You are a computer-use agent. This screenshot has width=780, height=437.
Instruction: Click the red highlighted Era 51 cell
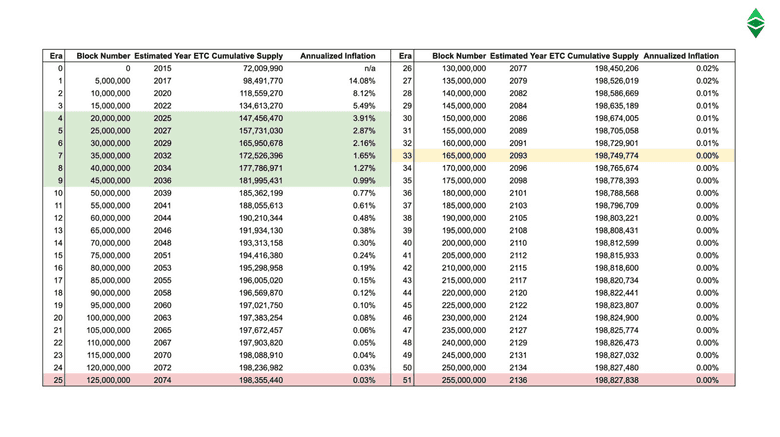pos(407,381)
